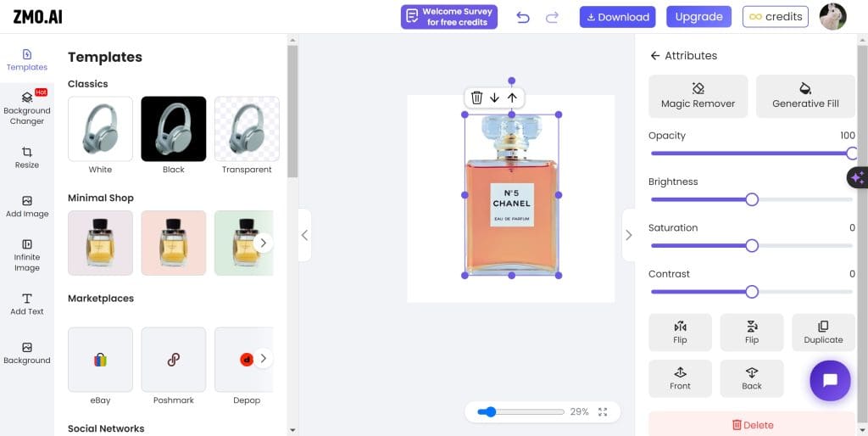
Task: Click the Contrast slider handle
Action: [752, 292]
